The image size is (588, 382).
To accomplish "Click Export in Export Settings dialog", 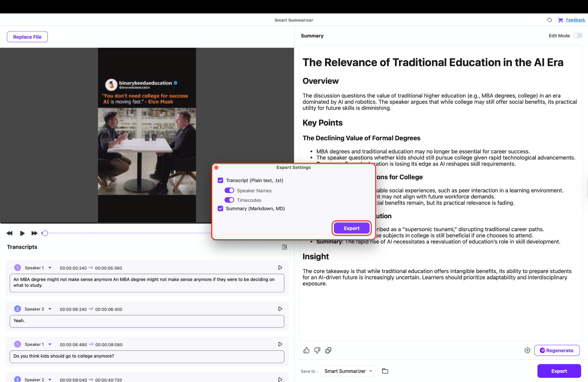I will (351, 228).
